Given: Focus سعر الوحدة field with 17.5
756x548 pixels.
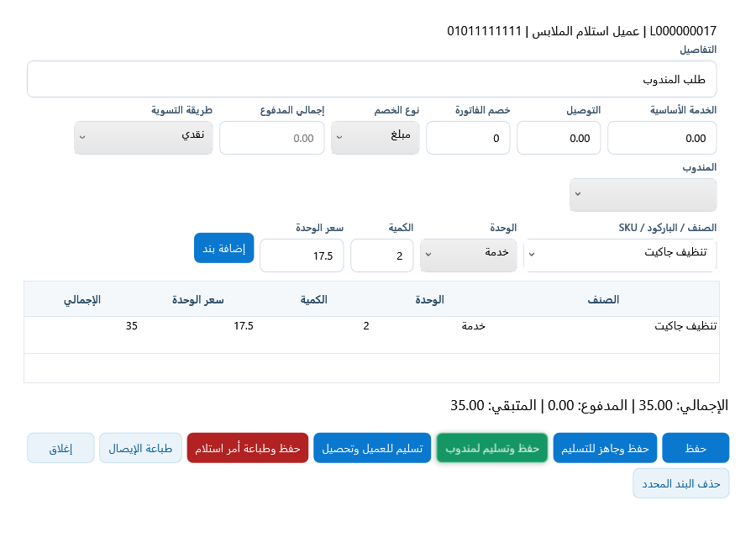Looking at the screenshot, I should [x=302, y=256].
